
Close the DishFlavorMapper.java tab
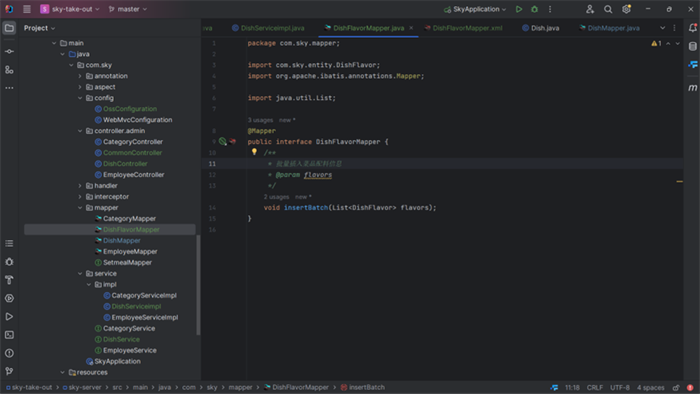[x=411, y=28]
